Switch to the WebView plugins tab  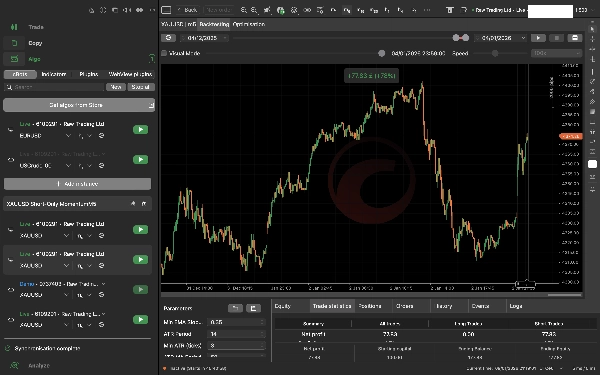[x=130, y=74]
